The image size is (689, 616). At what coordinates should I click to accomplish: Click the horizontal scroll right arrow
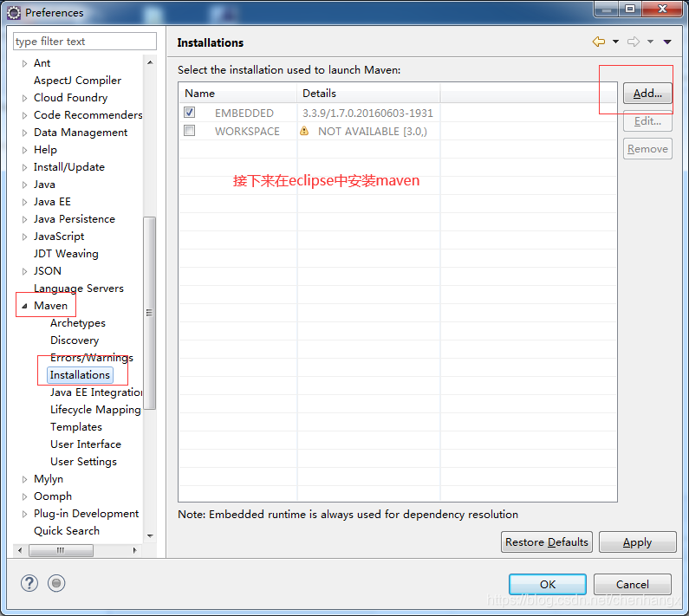point(134,550)
